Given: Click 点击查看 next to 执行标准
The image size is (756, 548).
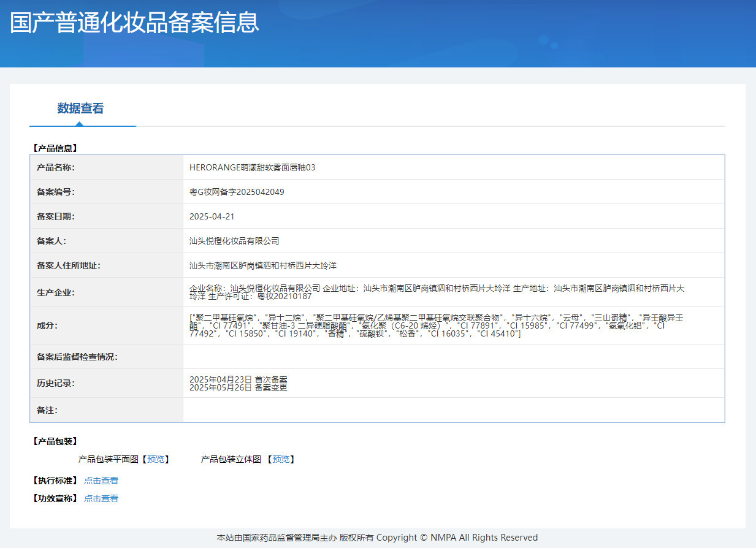Looking at the screenshot, I should coord(101,481).
